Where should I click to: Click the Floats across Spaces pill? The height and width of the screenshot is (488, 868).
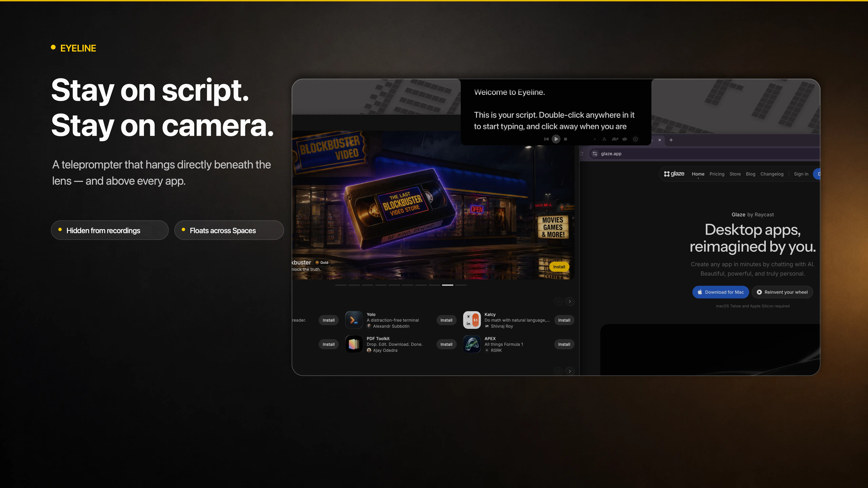(229, 230)
